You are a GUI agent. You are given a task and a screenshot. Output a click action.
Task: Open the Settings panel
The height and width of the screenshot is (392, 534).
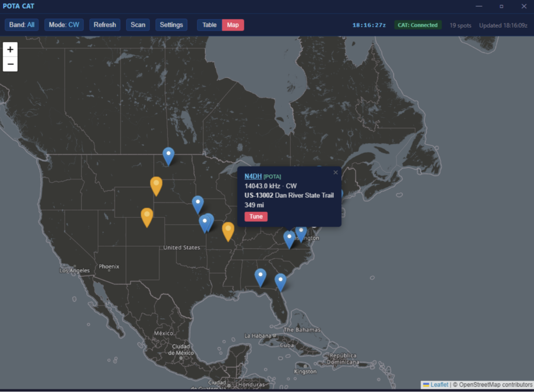[x=171, y=25]
